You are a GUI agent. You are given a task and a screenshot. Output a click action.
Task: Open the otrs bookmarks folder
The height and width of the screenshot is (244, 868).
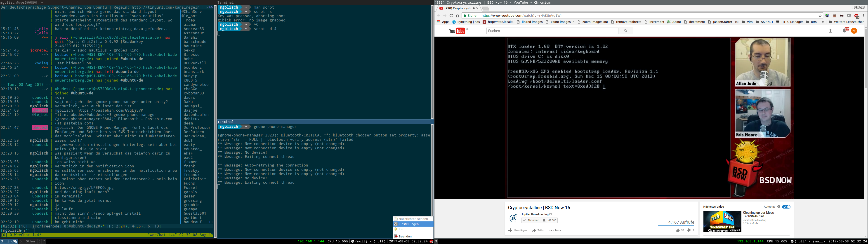point(811,22)
